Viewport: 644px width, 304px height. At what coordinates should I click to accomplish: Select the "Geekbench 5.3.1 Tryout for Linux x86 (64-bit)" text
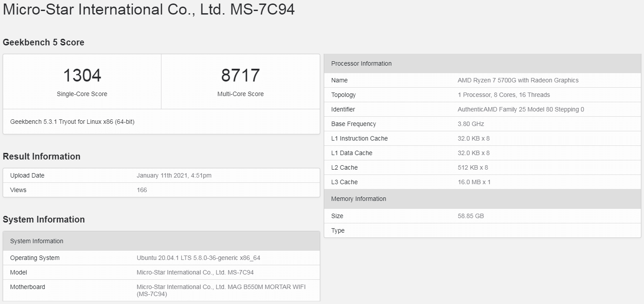click(x=72, y=122)
